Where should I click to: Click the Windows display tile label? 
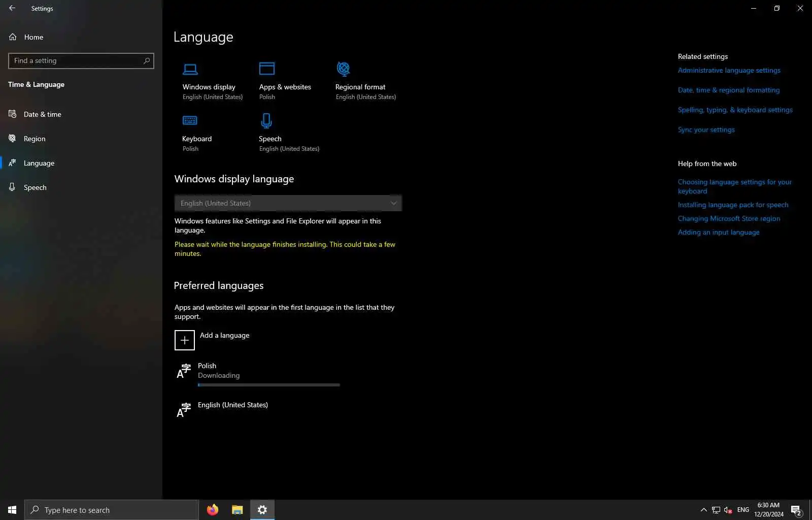209,87
